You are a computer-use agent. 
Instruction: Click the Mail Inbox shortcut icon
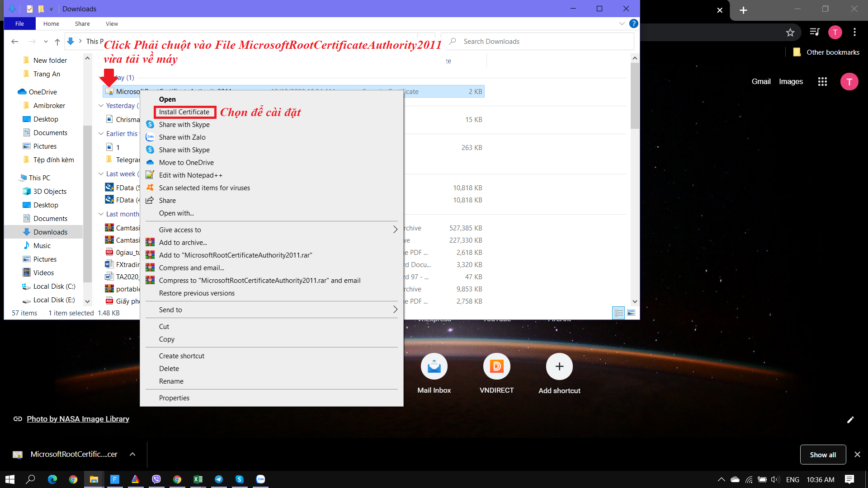(x=434, y=366)
